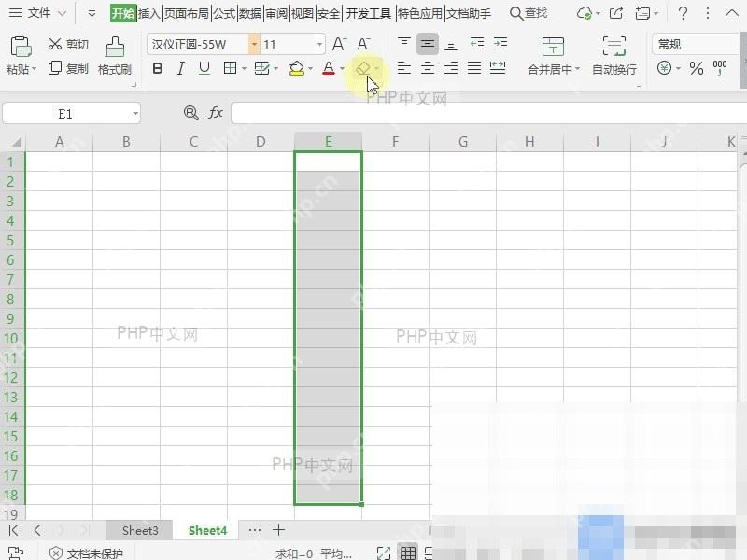Screen dimensions: 747x560
Task: Click the currency format icon
Action: coord(664,68)
